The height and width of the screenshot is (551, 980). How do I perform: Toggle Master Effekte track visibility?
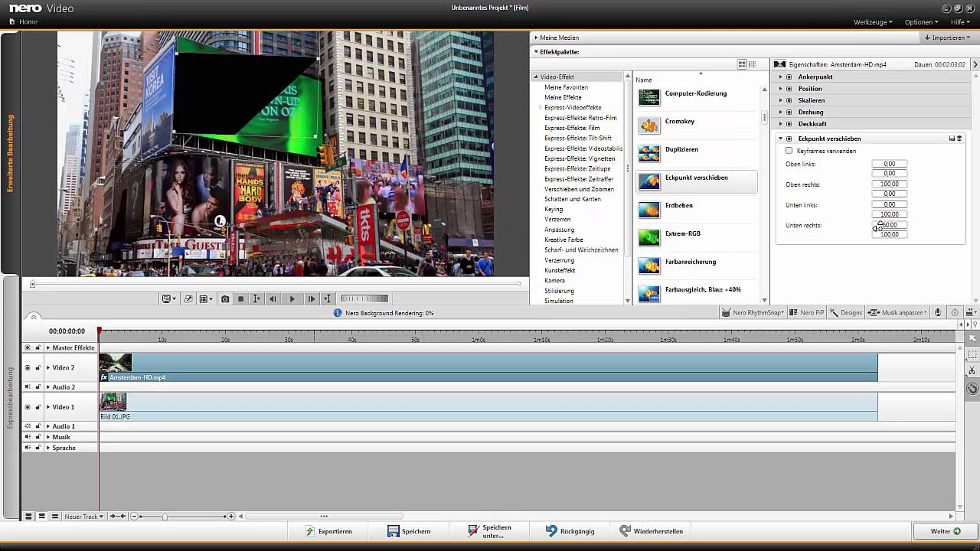click(28, 347)
